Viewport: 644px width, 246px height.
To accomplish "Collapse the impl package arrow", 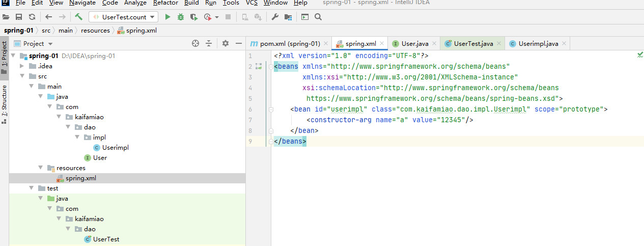I will pyautogui.click(x=77, y=137).
